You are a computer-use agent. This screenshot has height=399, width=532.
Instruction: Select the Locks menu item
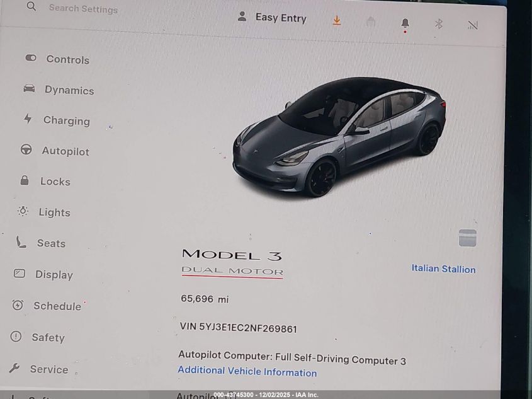[x=45, y=181]
